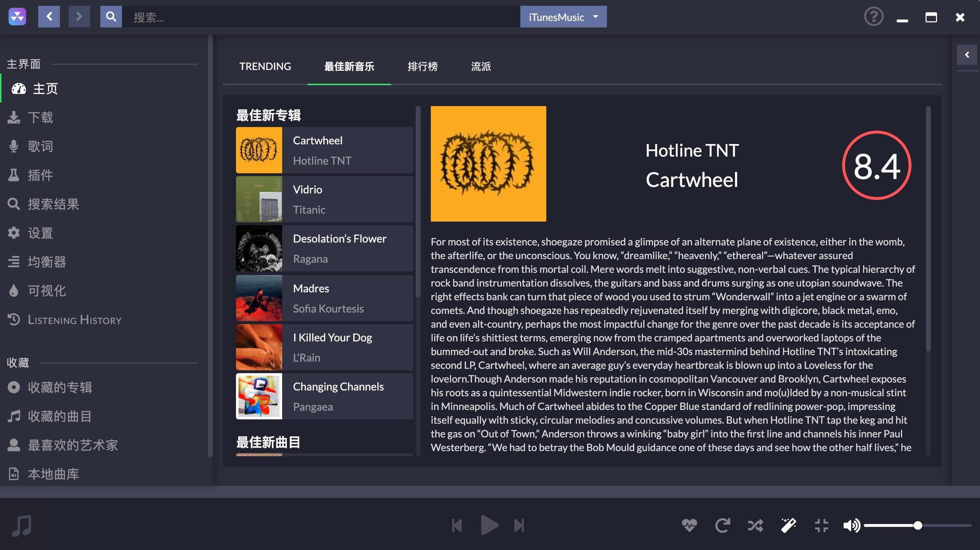Click the help question mark icon
980x550 pixels.
pyautogui.click(x=874, y=17)
